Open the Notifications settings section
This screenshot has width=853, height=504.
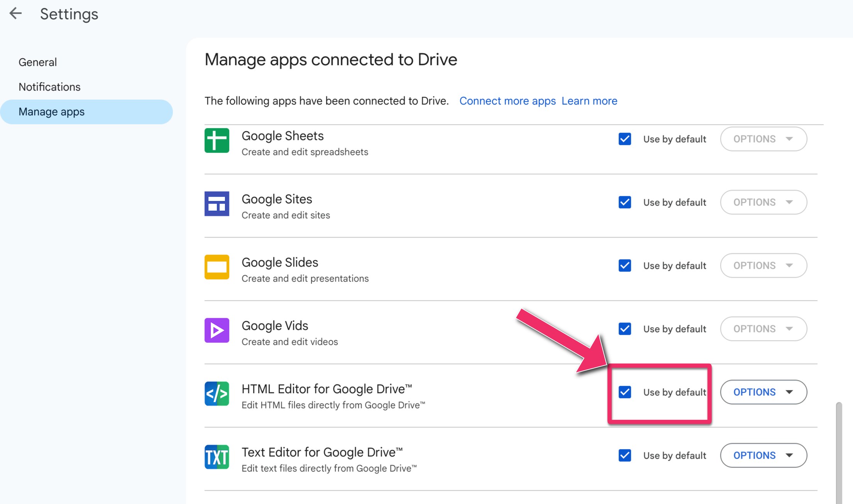pyautogui.click(x=49, y=87)
